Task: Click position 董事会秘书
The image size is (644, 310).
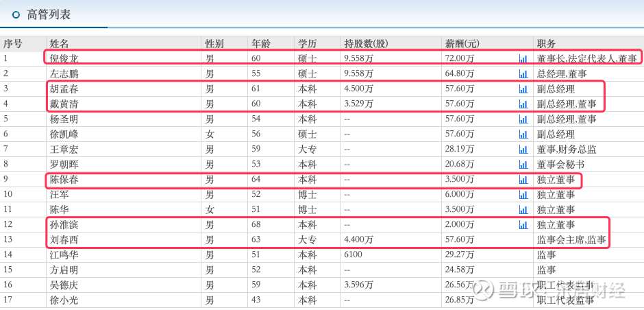Action: pos(560,165)
